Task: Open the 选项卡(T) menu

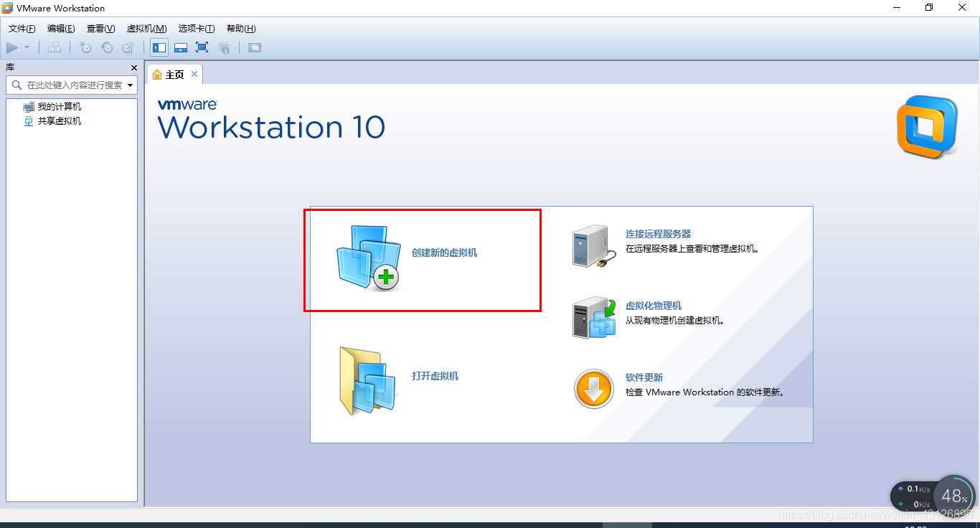Action: [197, 29]
